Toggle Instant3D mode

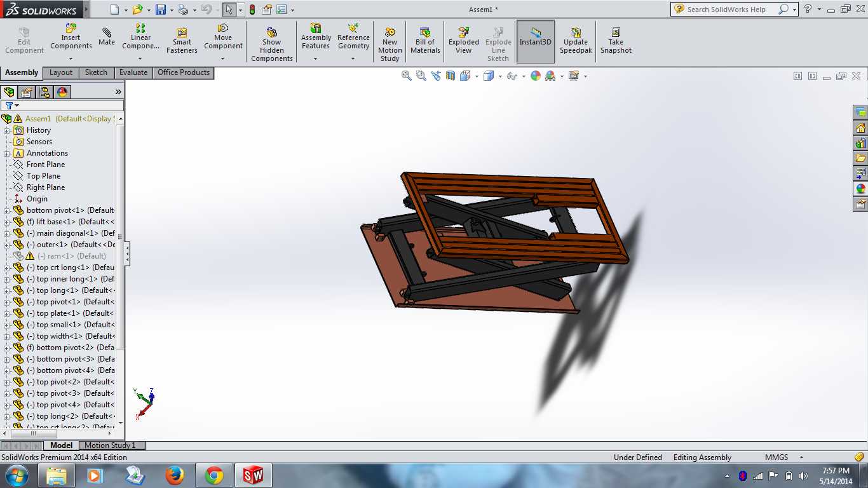(536, 41)
